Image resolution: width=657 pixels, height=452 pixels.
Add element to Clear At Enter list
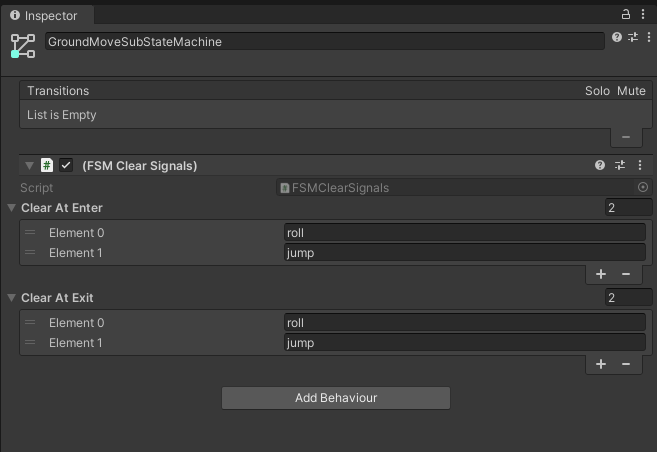click(x=601, y=274)
